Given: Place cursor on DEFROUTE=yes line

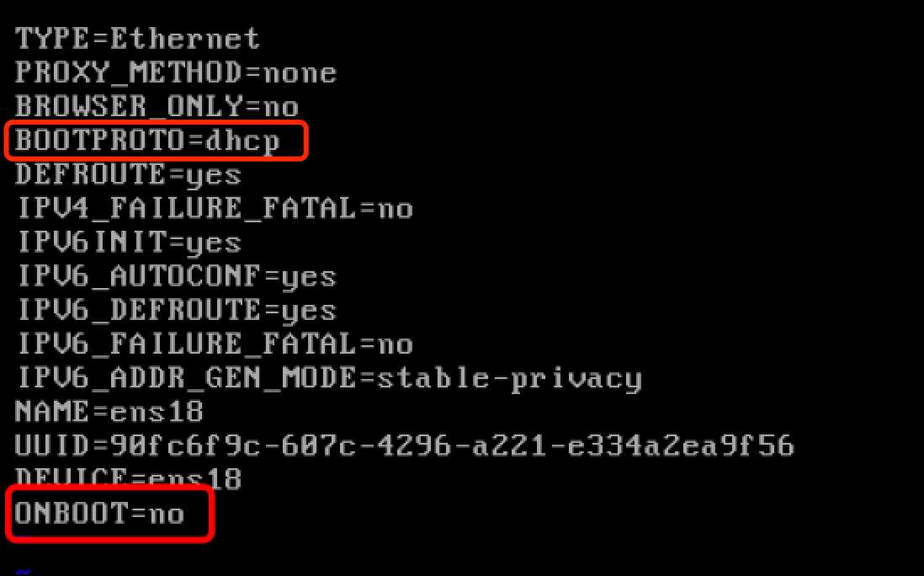Looking at the screenshot, I should pos(129,175).
